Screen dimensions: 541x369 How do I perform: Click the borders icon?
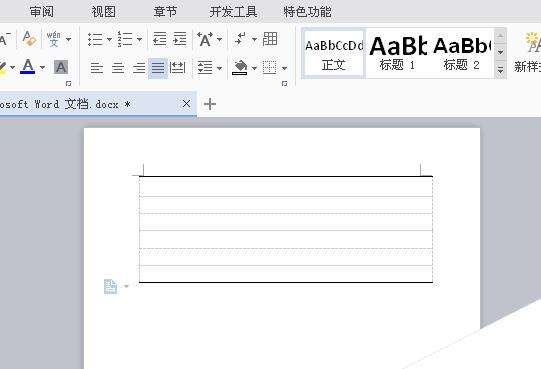pyautogui.click(x=269, y=68)
